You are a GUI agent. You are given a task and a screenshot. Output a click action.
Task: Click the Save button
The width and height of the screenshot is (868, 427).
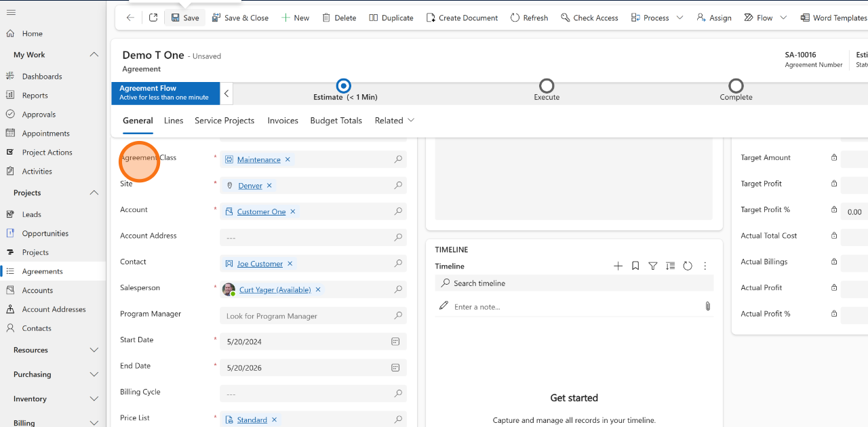185,18
